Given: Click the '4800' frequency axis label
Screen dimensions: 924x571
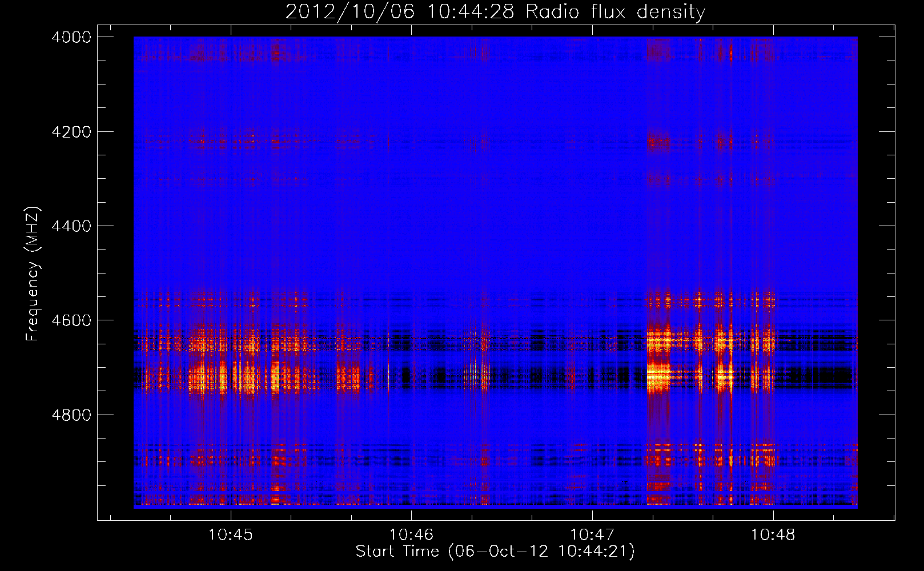Looking at the screenshot, I should [x=71, y=415].
